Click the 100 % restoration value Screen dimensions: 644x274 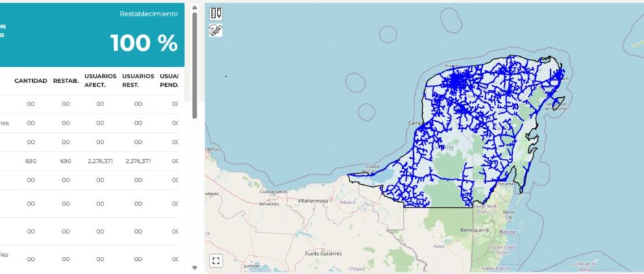(x=144, y=44)
